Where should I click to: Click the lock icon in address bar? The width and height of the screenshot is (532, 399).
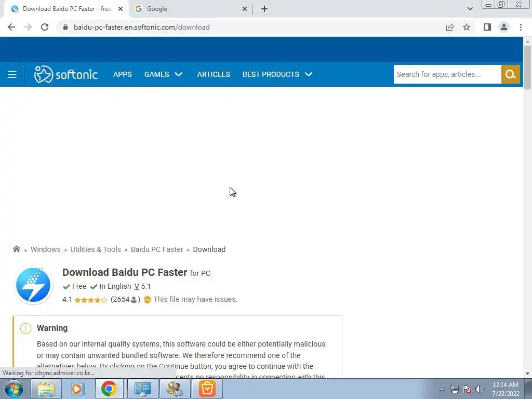pyautogui.click(x=65, y=27)
